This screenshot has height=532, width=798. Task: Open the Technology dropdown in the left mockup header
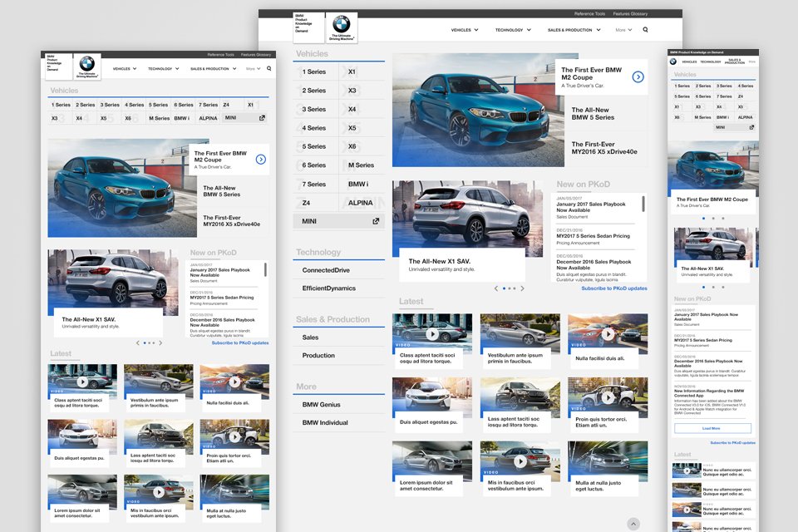pos(164,68)
